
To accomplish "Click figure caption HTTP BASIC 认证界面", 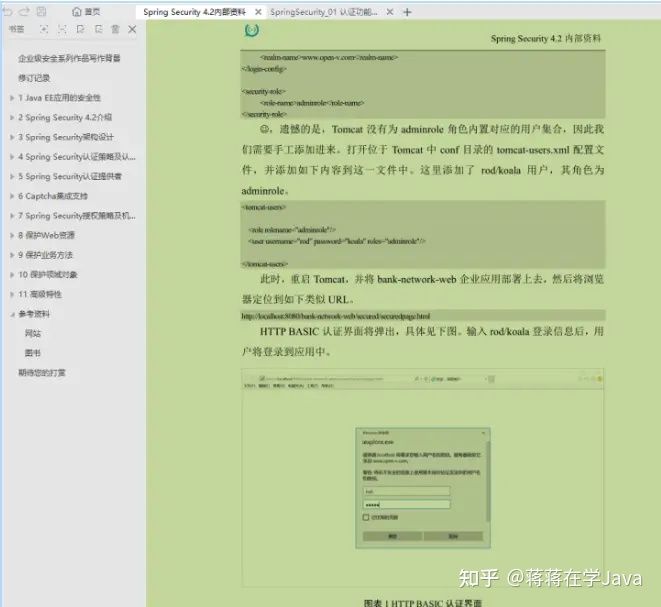I will 422,602.
